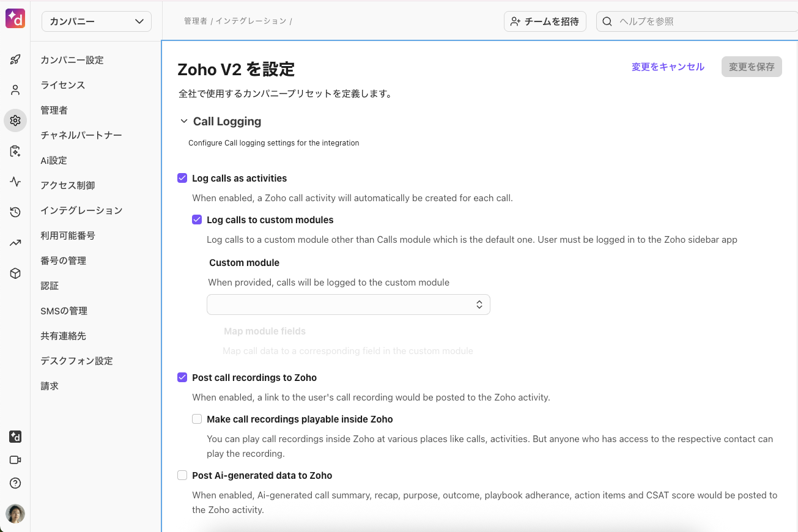Open the activity pulse icon in sidebar
Screen dimensions: 798x532
[15, 182]
